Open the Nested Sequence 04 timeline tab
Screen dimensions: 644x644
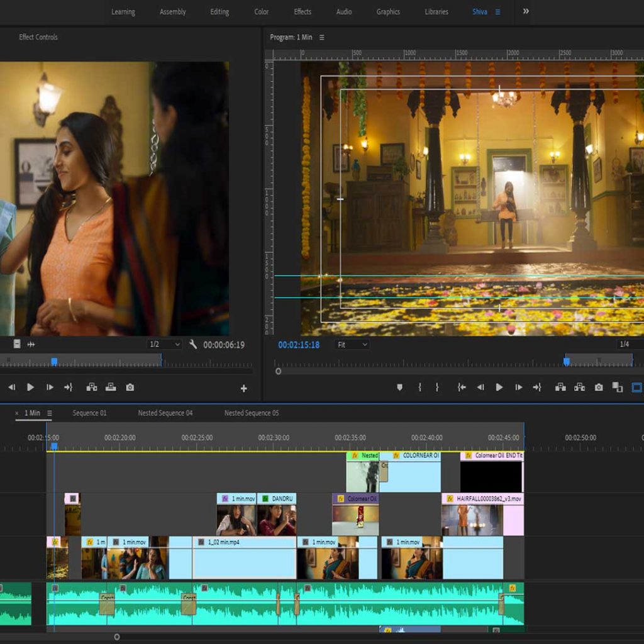(165, 413)
